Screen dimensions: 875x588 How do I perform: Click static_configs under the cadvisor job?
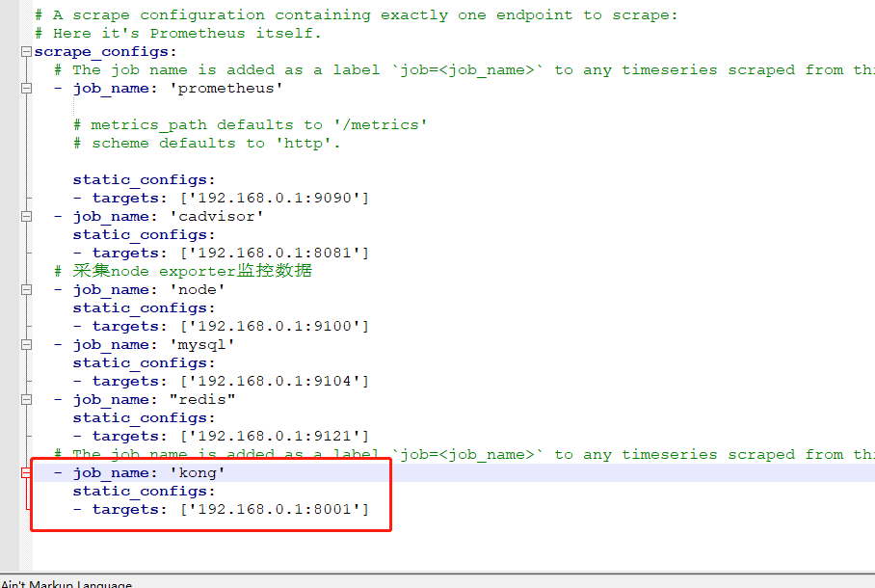(144, 235)
